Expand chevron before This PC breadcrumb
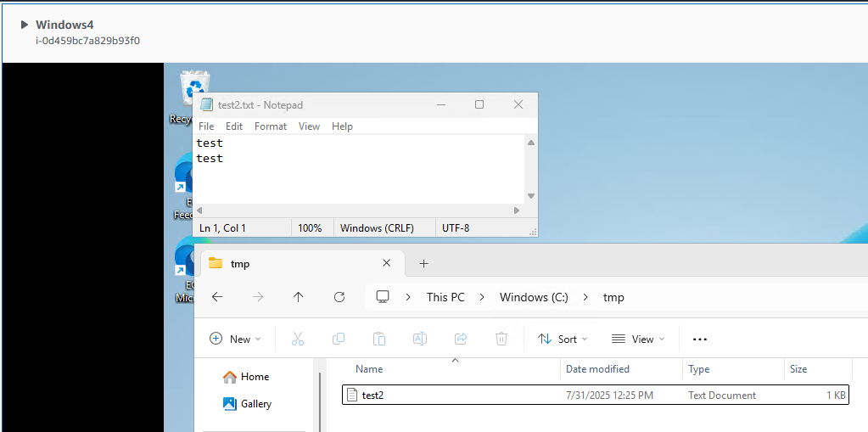 [408, 297]
